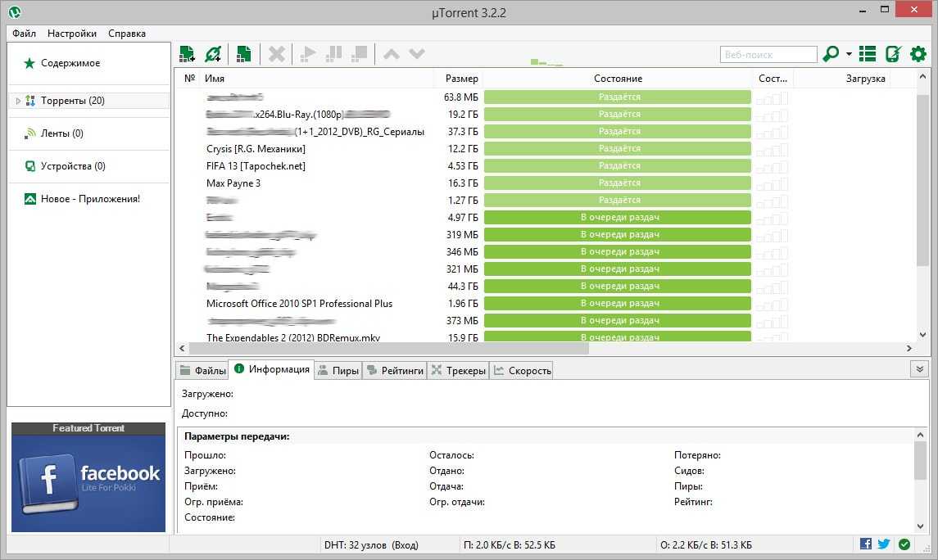
Task: Move torrent up the queue
Action: click(392, 54)
